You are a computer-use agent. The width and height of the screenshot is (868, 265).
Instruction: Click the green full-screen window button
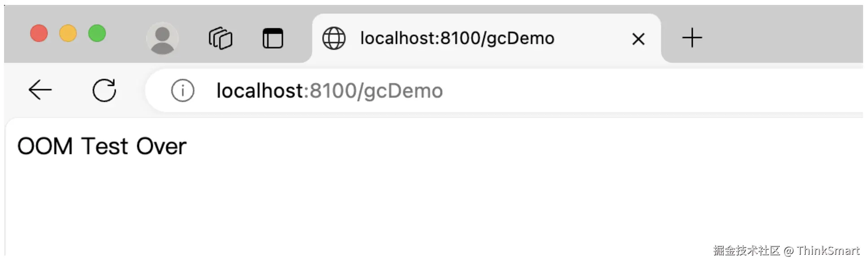click(97, 34)
